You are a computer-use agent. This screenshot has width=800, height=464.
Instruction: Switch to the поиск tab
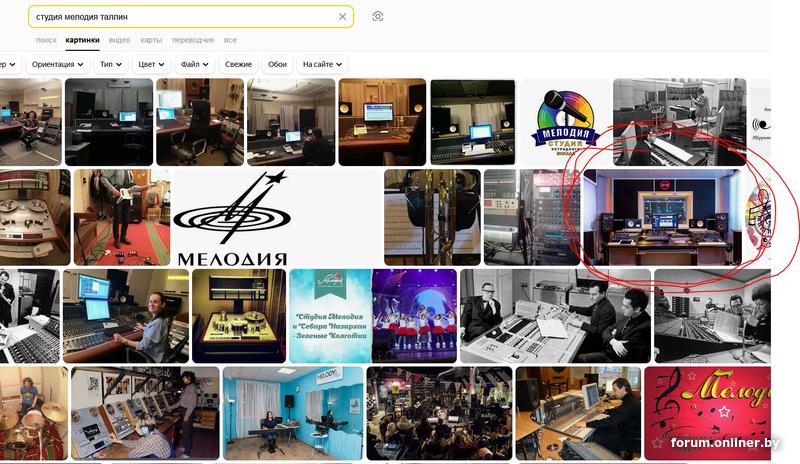[x=46, y=40]
